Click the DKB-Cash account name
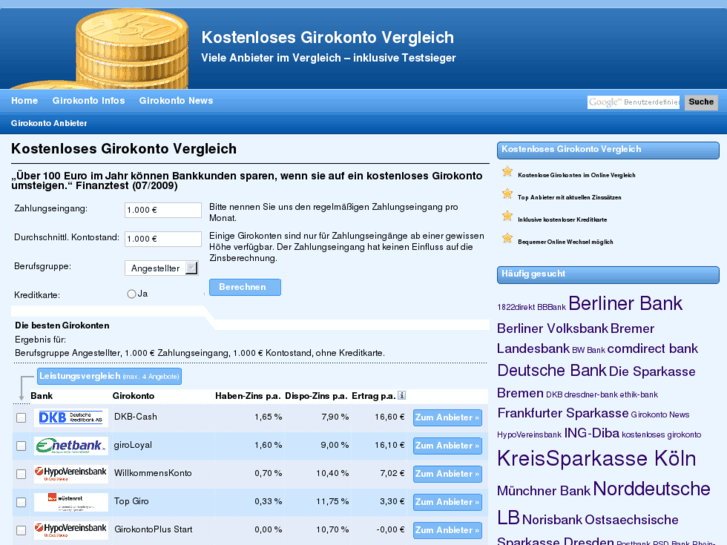This screenshot has height=545, width=727. [135, 417]
